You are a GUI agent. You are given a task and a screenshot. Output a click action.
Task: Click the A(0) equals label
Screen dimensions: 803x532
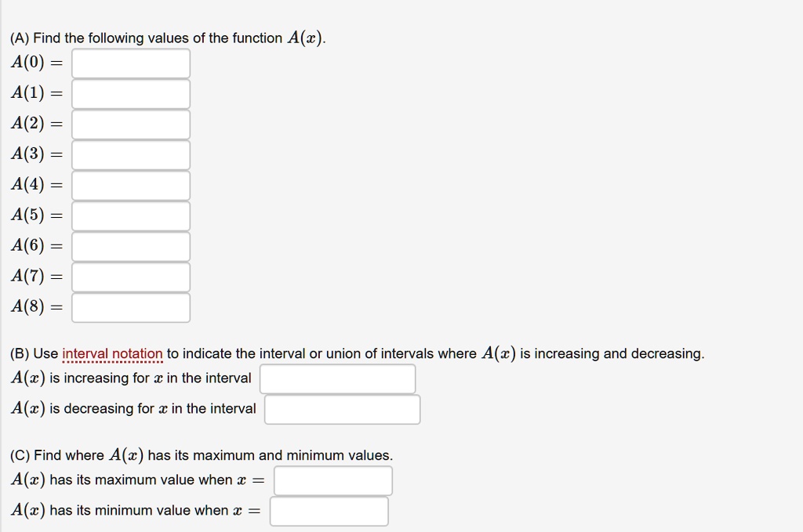(35, 63)
